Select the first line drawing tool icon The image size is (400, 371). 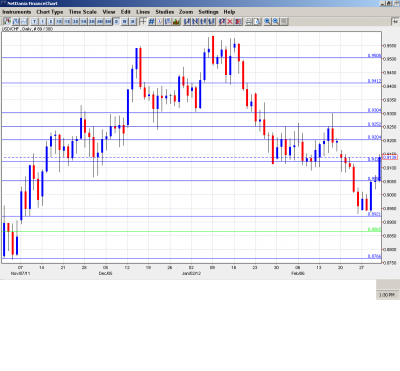click(187, 22)
